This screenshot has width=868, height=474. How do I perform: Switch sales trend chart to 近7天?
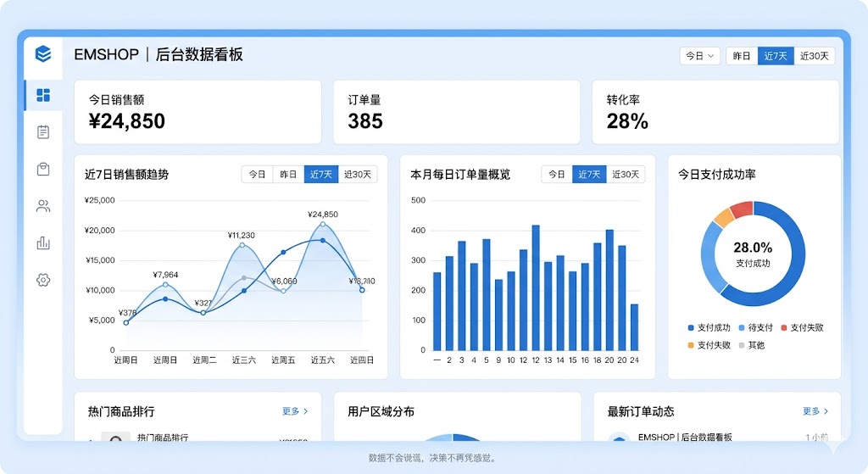point(321,175)
